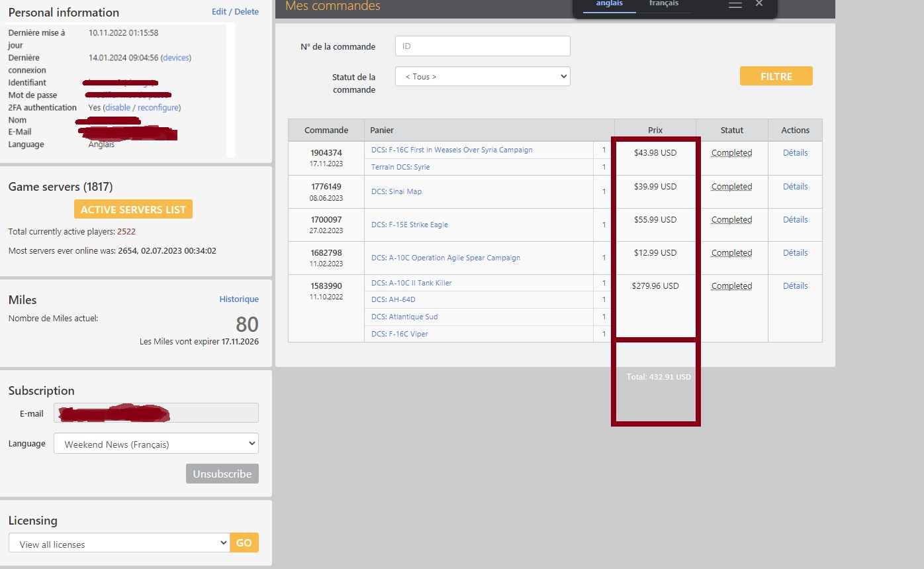Click Completed status of order 1682798

[731, 252]
